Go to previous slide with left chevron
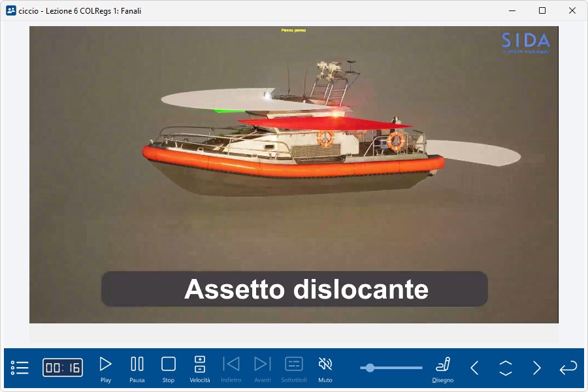 [x=474, y=368]
